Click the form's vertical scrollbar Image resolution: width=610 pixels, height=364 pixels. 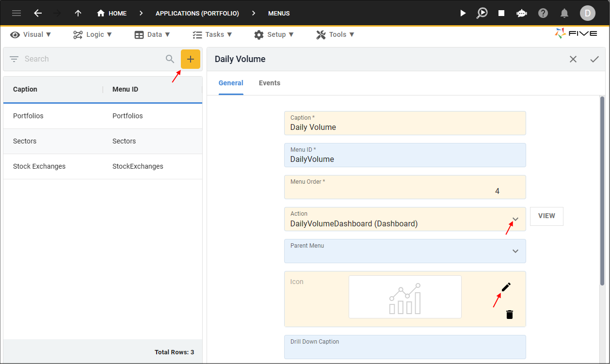pyautogui.click(x=602, y=190)
